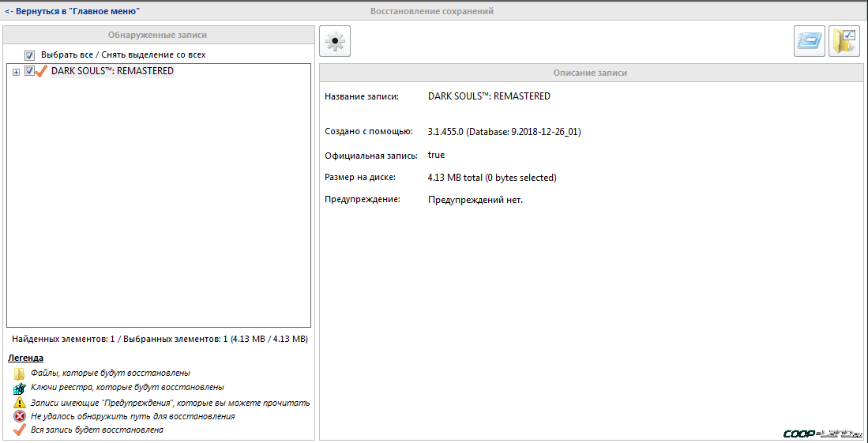Viewport: 868px width, 443px height.
Task: Click the yellow warning triangle legend icon
Action: point(20,402)
